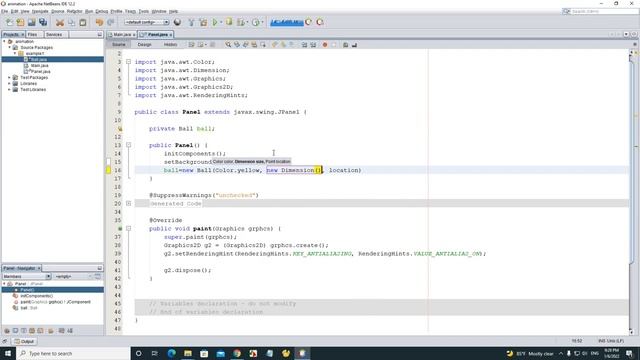Open the Output window button
Screen dimensions: 640x360
click(x=24, y=341)
